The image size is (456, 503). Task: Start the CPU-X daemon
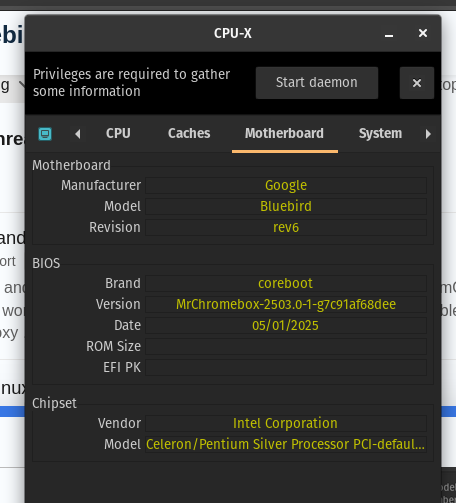click(317, 83)
